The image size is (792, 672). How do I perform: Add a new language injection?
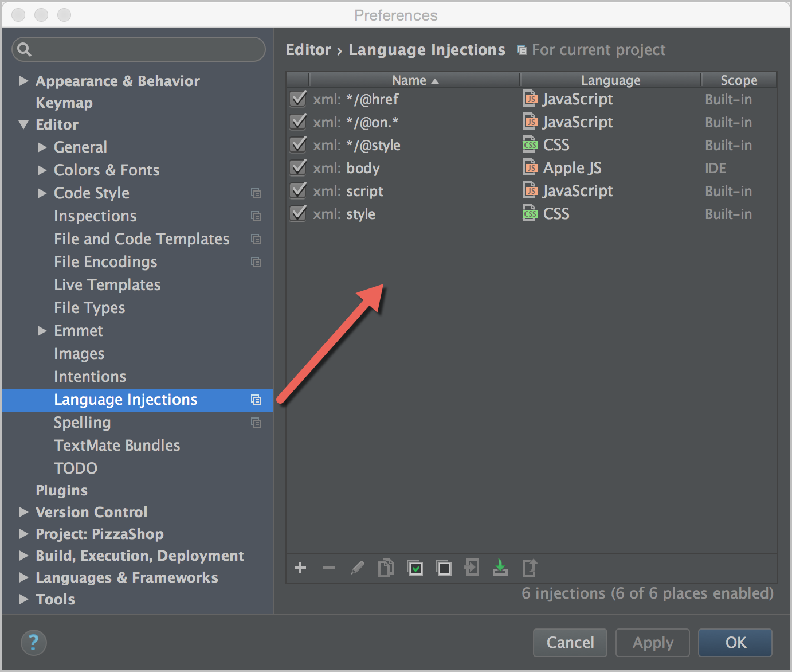(x=300, y=568)
